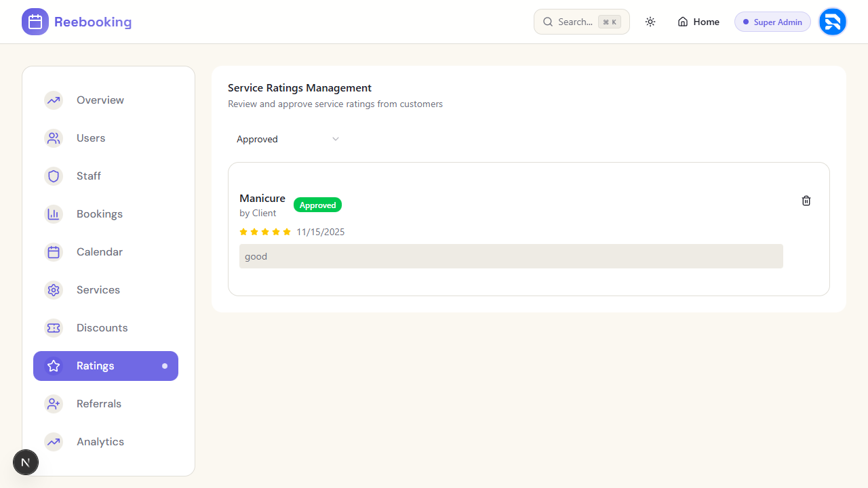Toggle light/dark theme sun icon
Viewport: 868px width, 488px height.
[x=650, y=22]
